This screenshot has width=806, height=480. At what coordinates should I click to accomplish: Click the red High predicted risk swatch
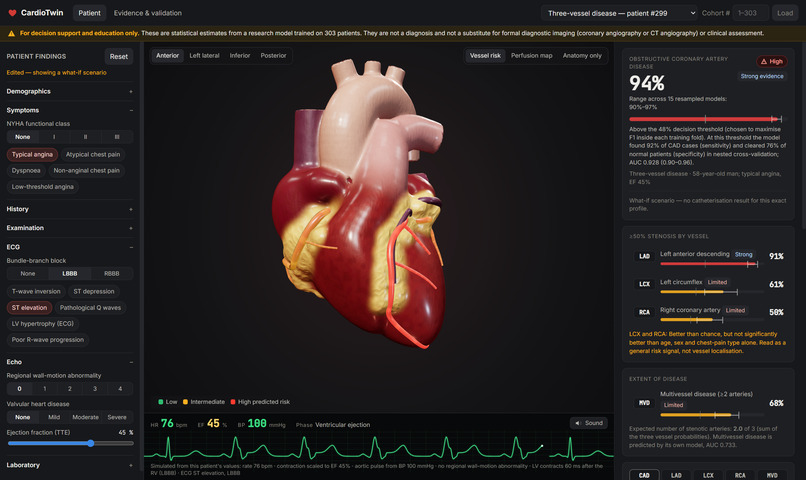[233, 402]
